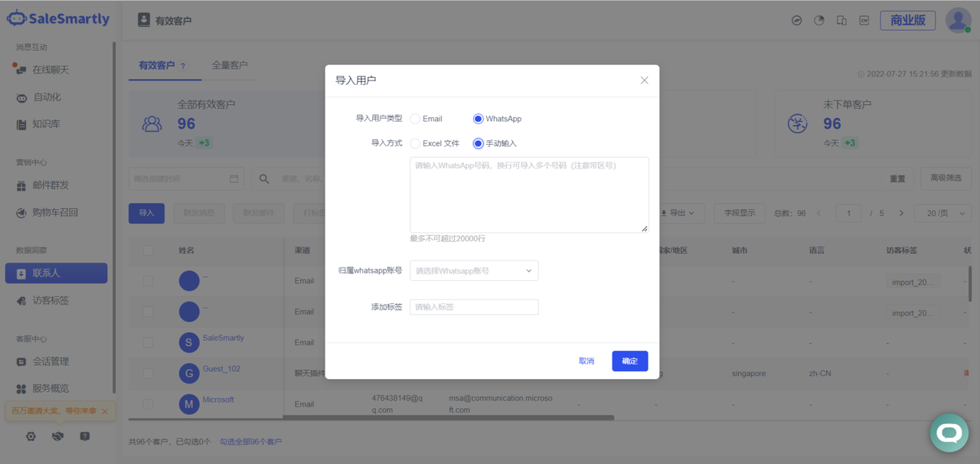Screen dimensions: 980x464
Task: Click the 字段显示 button
Action: (740, 213)
